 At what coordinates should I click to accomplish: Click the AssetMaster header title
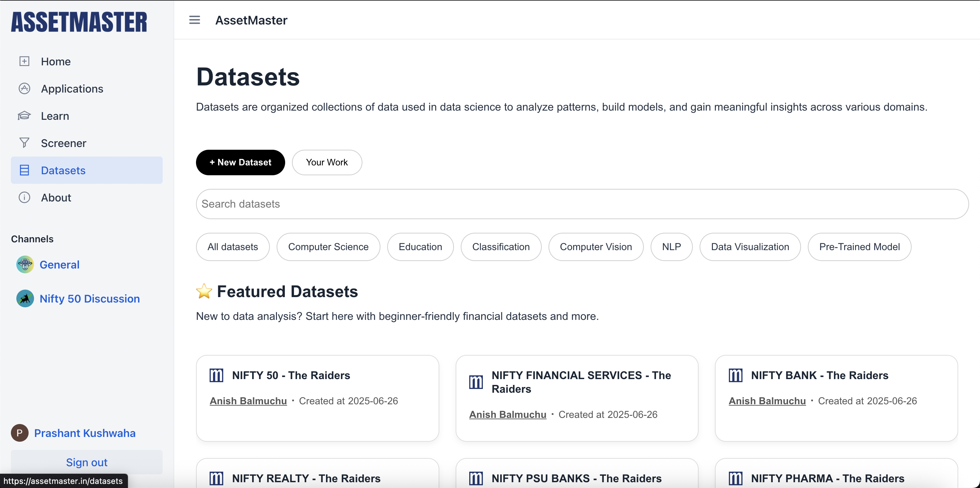click(251, 20)
